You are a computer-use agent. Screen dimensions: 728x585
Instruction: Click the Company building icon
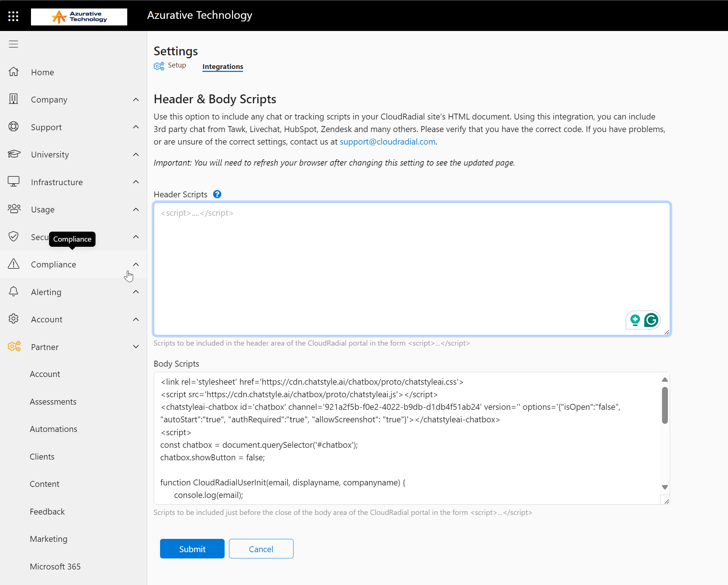[x=14, y=99]
